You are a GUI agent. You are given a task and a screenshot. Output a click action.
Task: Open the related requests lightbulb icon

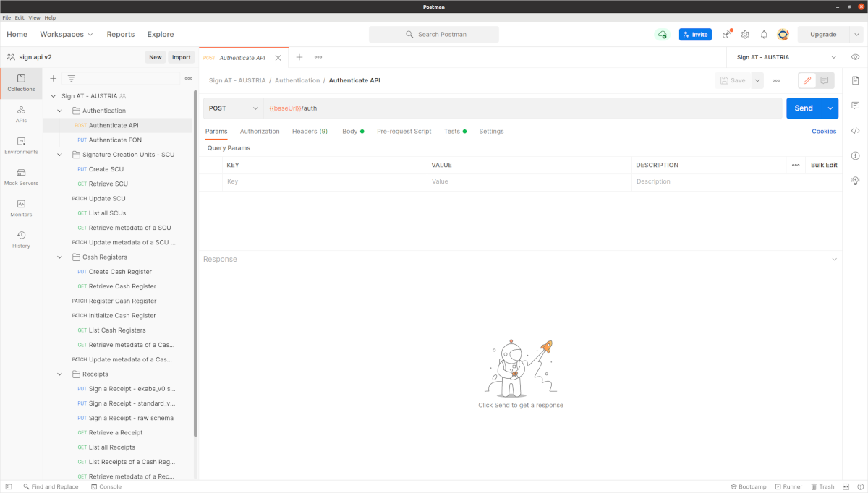856,181
